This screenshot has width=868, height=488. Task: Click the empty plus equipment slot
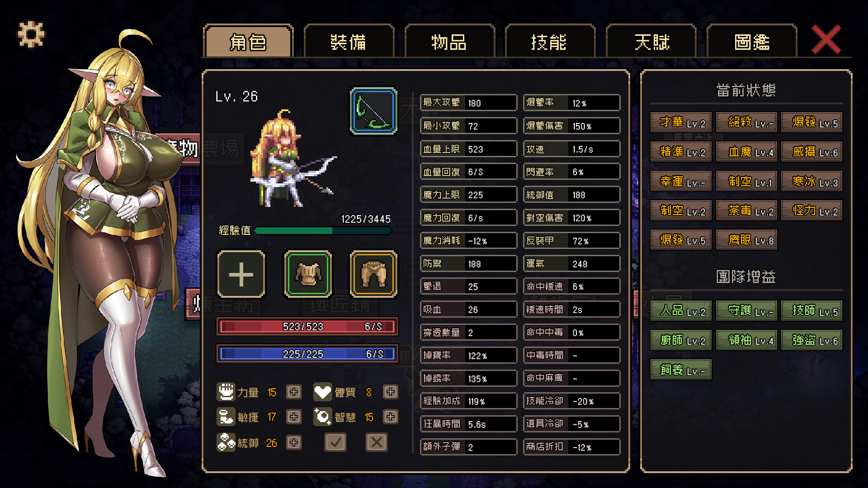(241, 274)
